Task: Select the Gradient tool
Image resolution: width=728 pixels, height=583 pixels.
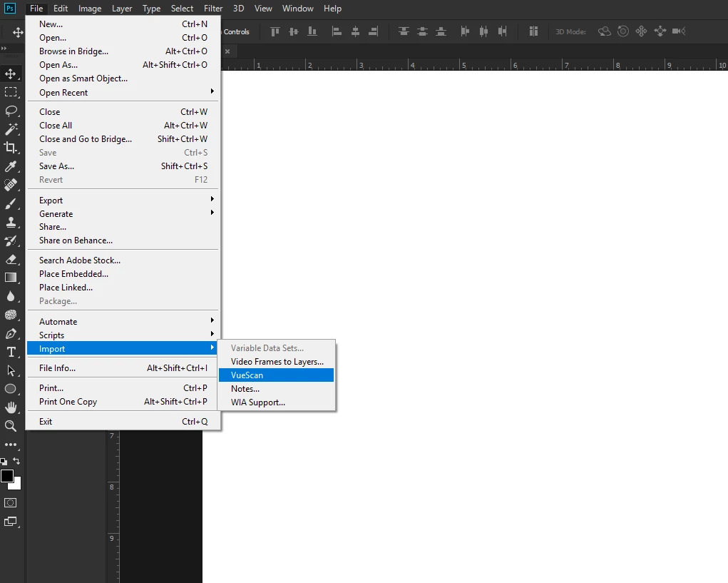Action: (10, 278)
